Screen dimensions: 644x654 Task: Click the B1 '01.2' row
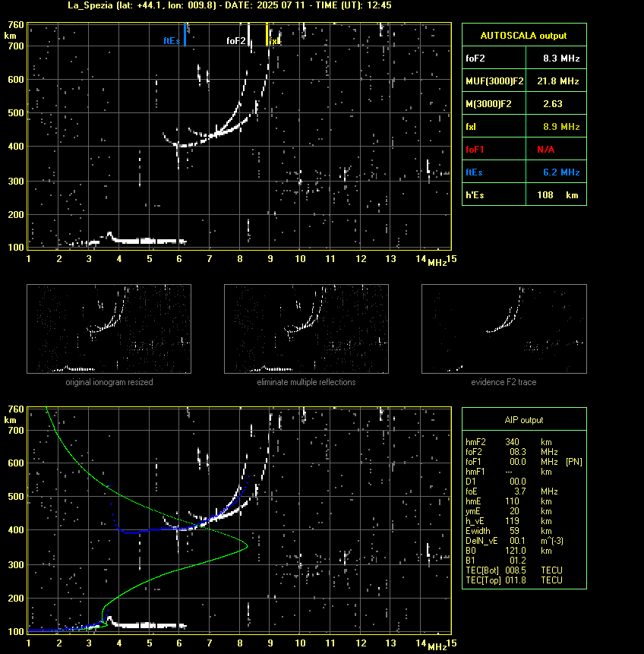(495, 561)
